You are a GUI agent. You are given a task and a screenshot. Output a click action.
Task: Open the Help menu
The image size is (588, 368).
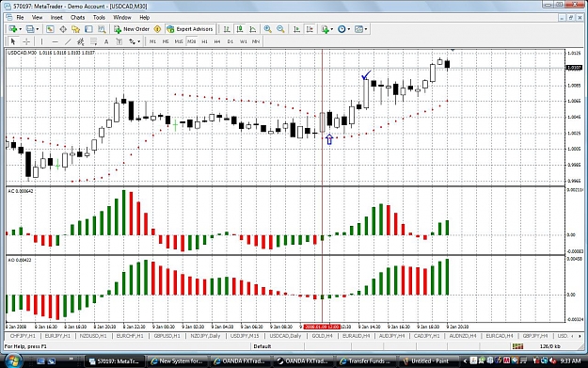[x=144, y=17]
